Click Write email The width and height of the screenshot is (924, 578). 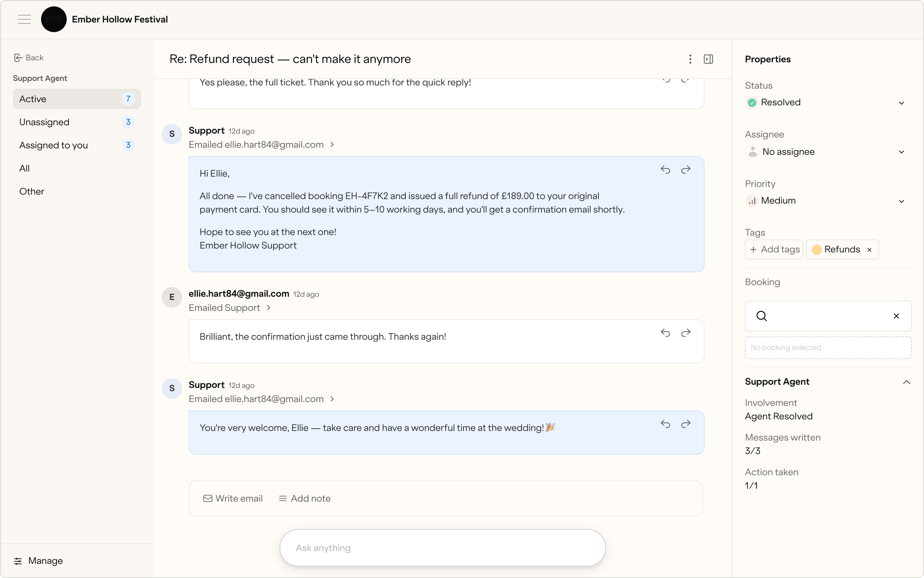click(233, 498)
